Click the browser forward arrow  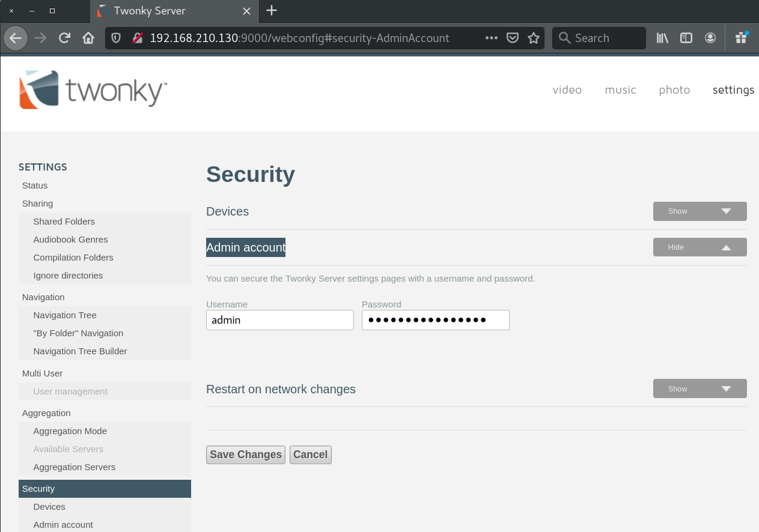click(x=40, y=38)
